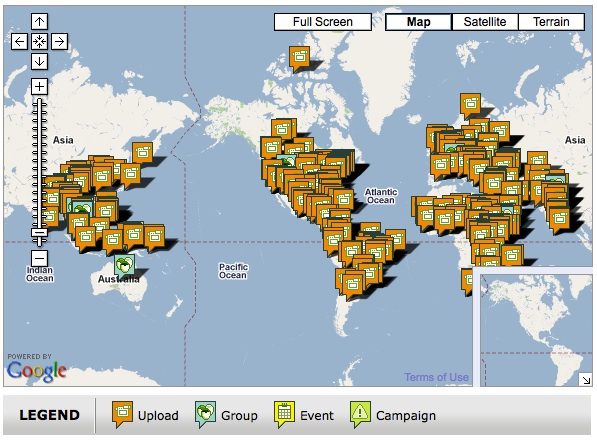Collapse the overview map with corner arrow
The width and height of the screenshot is (597, 440).
[585, 379]
